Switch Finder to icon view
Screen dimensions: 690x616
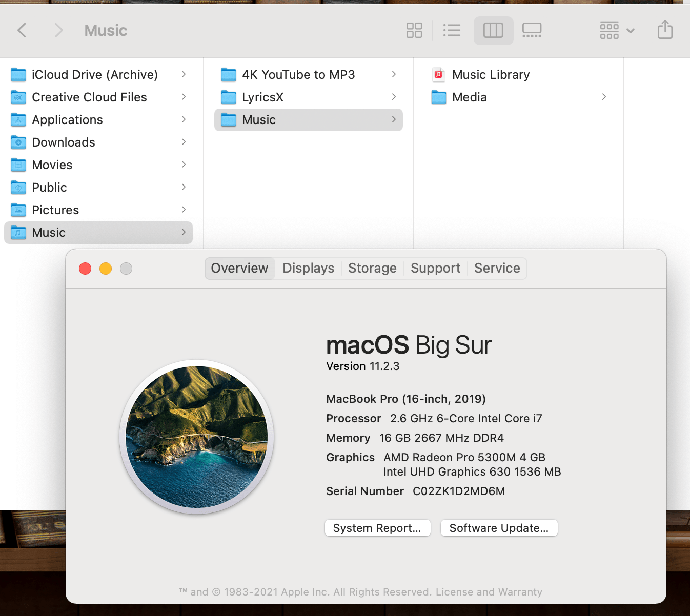click(x=414, y=30)
